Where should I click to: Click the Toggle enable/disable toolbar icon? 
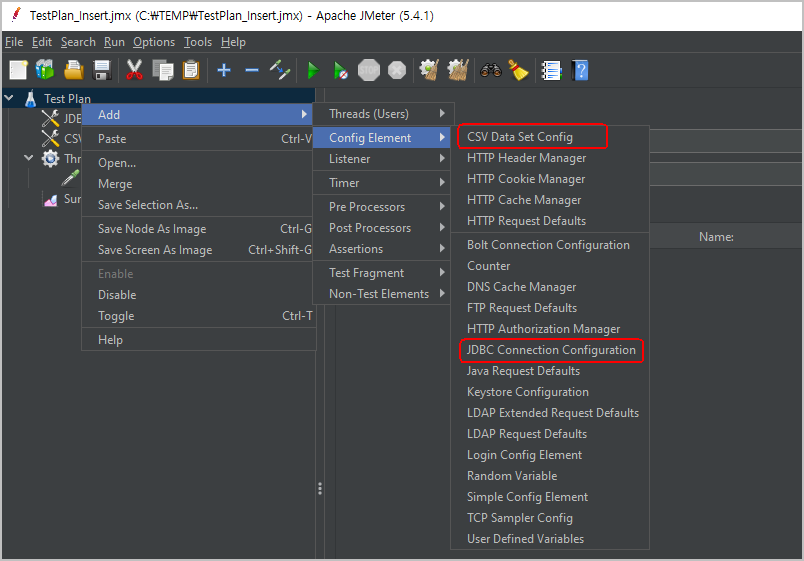click(x=280, y=70)
